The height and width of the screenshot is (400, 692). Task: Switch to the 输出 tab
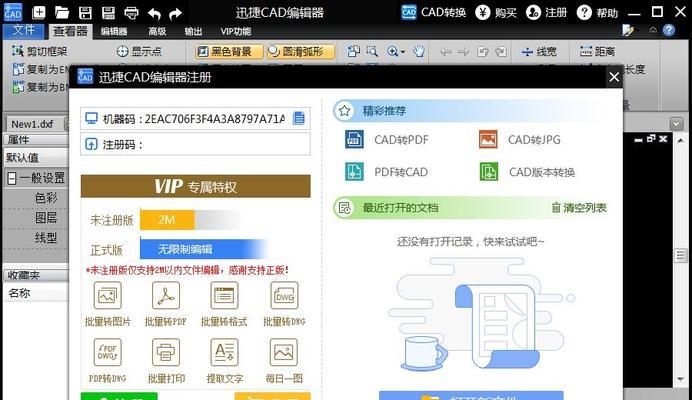pyautogui.click(x=193, y=31)
